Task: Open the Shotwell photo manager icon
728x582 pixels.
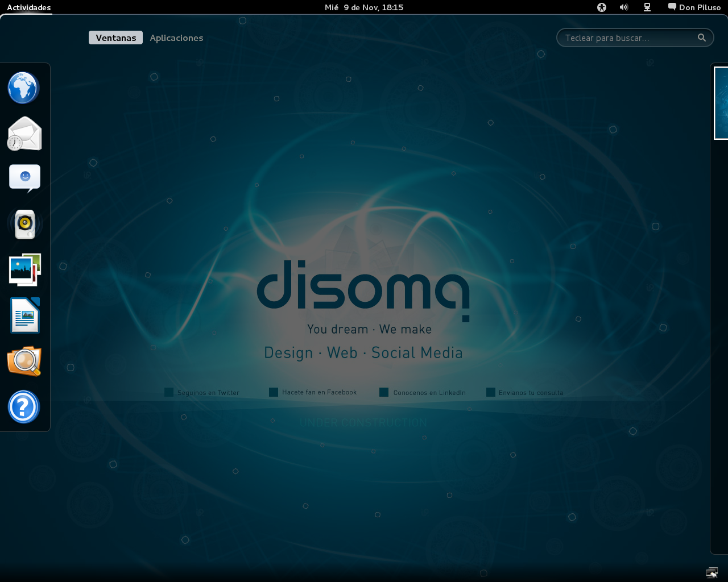Action: click(x=24, y=270)
